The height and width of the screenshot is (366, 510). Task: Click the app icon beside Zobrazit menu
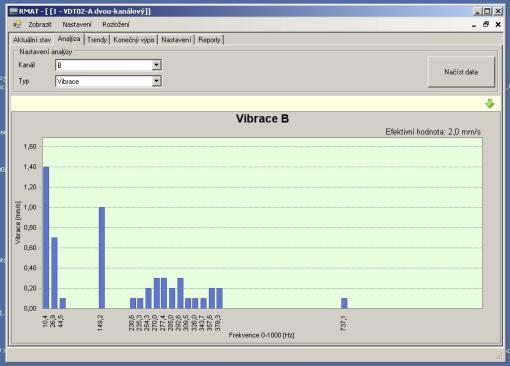tap(17, 24)
